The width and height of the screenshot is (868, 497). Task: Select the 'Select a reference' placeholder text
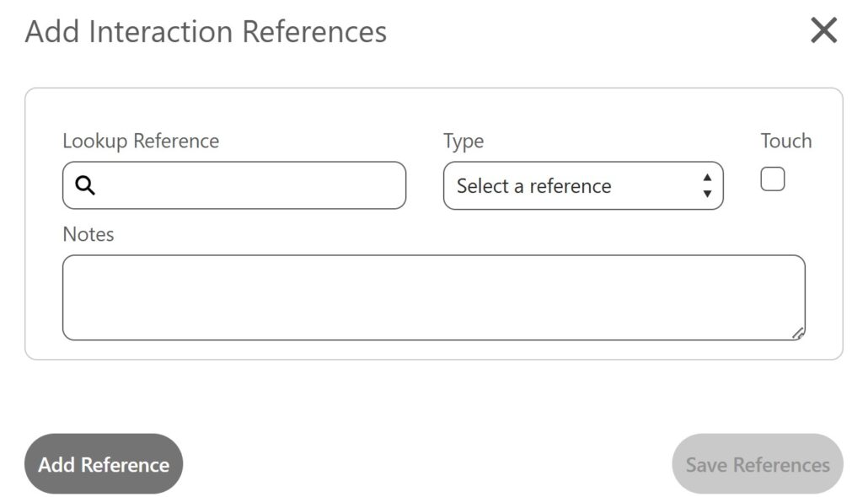tap(533, 186)
